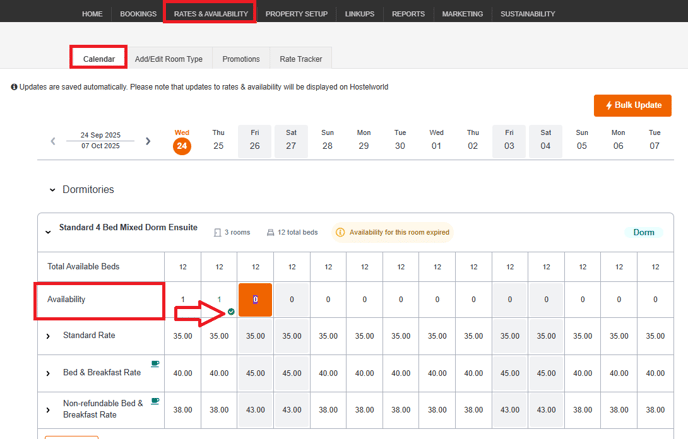Click the next date range arrow
This screenshot has height=439, width=688.
pos(148,141)
